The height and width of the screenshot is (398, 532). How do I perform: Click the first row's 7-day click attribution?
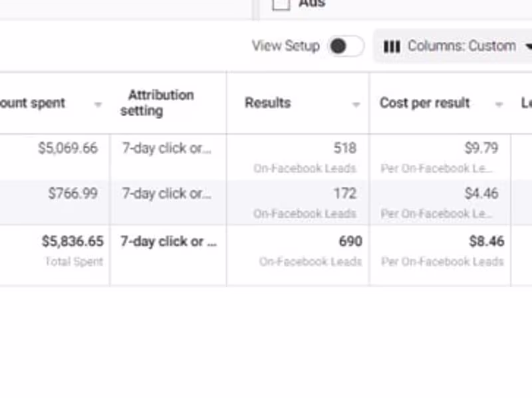[166, 148]
